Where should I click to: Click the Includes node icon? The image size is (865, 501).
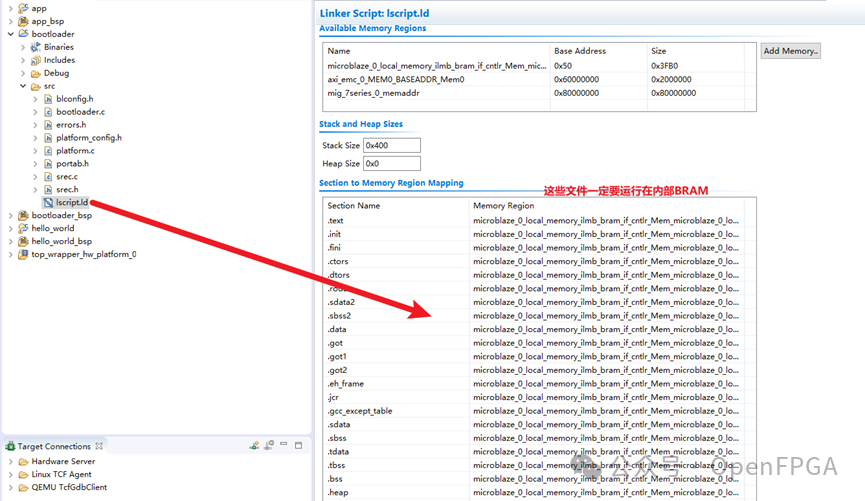click(36, 60)
